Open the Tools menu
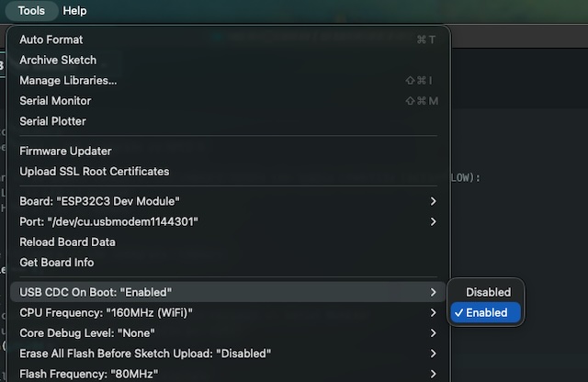The image size is (588, 382). click(30, 11)
